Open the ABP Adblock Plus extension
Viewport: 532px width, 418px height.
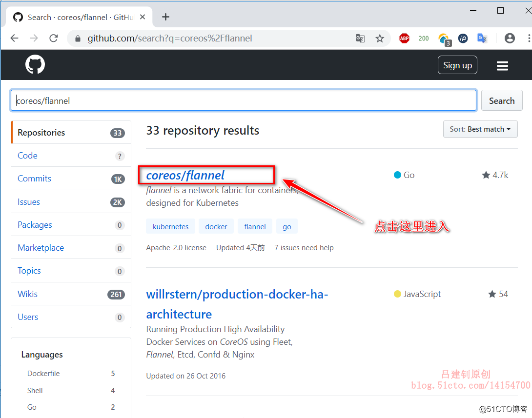pyautogui.click(x=404, y=39)
